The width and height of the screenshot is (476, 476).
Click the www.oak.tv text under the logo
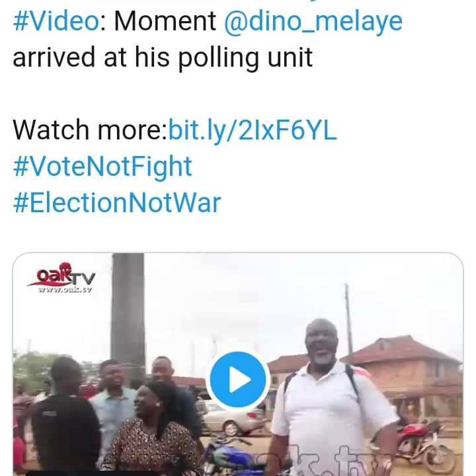pos(63,289)
